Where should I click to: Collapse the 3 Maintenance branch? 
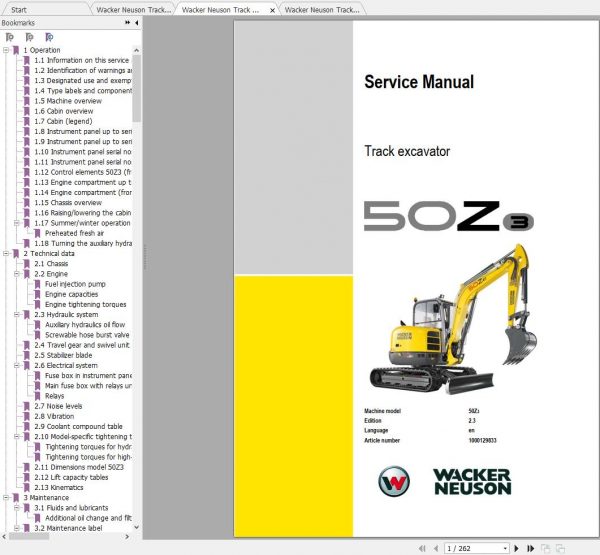pyautogui.click(x=6, y=498)
